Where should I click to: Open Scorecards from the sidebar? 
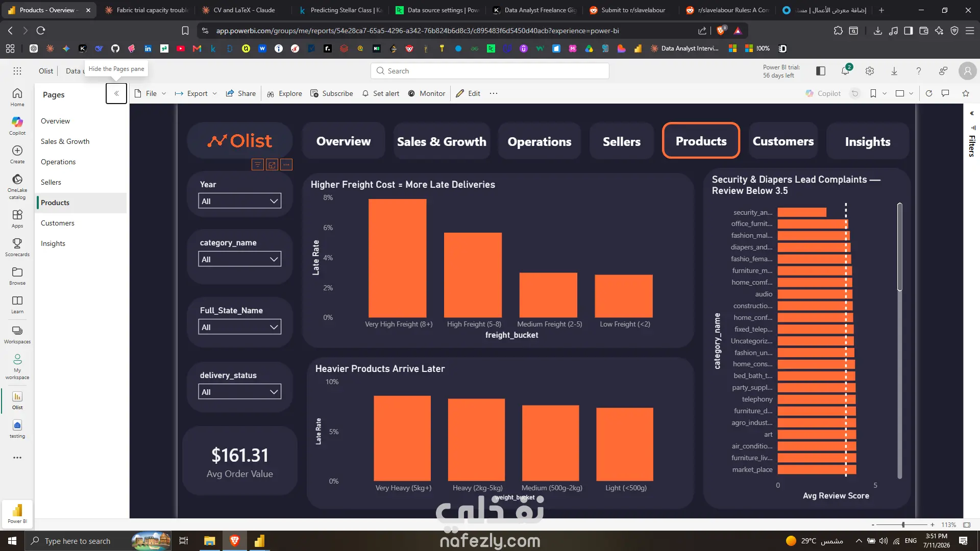click(x=17, y=247)
